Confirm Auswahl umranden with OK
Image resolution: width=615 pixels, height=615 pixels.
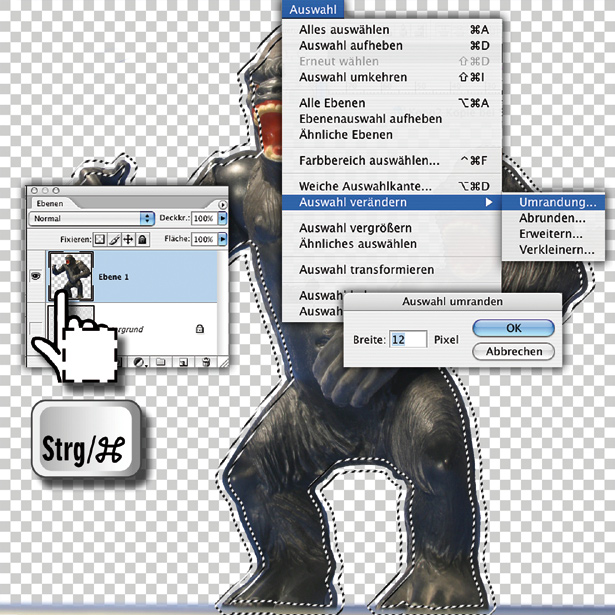coord(513,328)
